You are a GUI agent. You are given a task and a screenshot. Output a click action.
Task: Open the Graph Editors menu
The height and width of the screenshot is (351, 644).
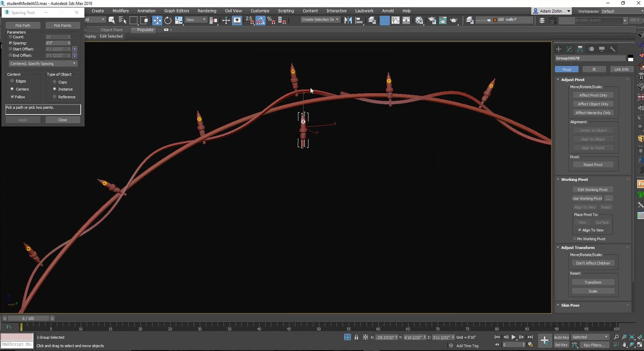[x=177, y=11]
